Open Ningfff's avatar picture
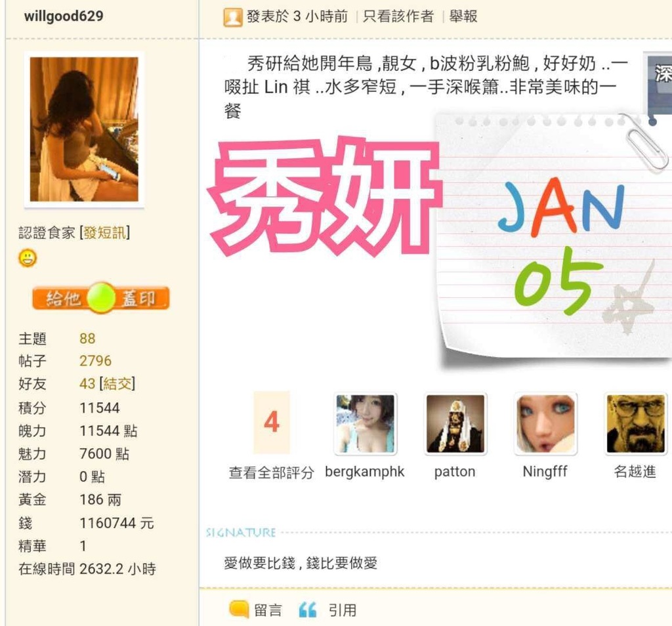 [x=545, y=424]
